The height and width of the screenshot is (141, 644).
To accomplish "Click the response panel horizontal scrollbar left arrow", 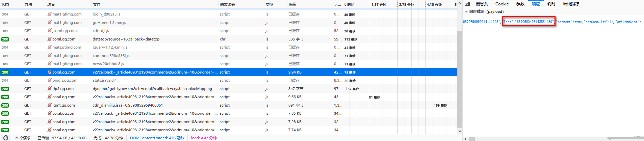I will (x=466, y=139).
